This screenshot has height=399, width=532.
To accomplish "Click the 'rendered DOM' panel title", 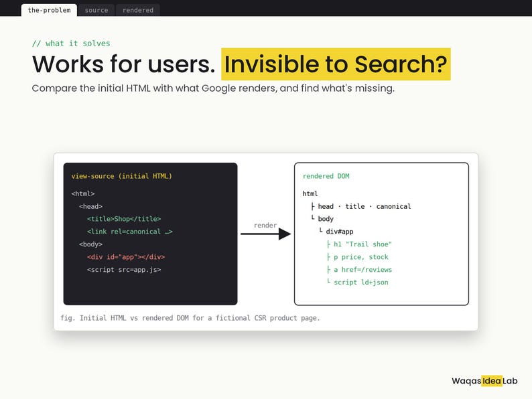I will tap(326, 176).
